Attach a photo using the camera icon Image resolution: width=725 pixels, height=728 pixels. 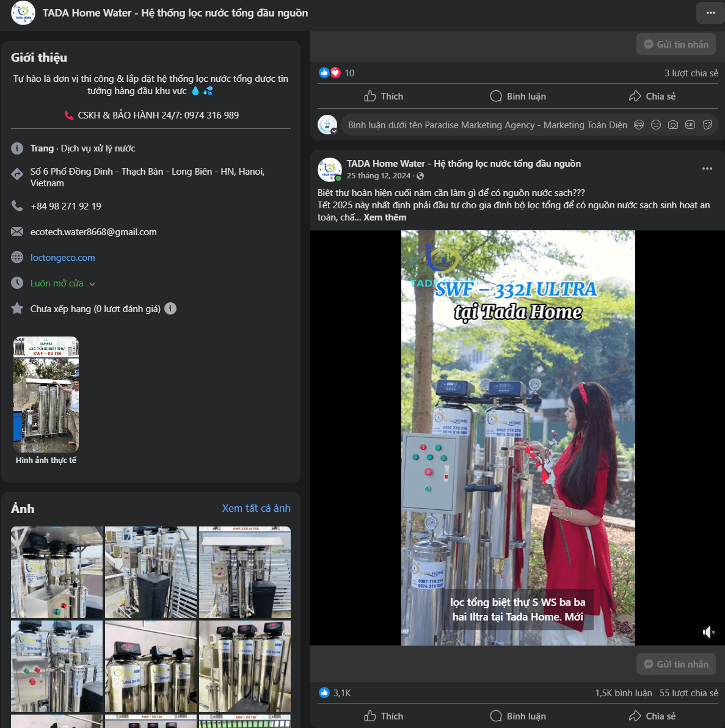click(x=673, y=125)
